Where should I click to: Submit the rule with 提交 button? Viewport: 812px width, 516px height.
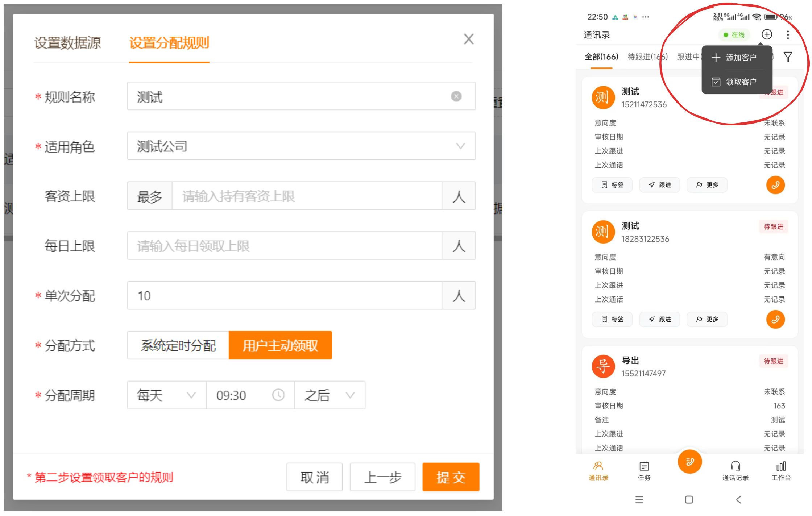tap(451, 477)
